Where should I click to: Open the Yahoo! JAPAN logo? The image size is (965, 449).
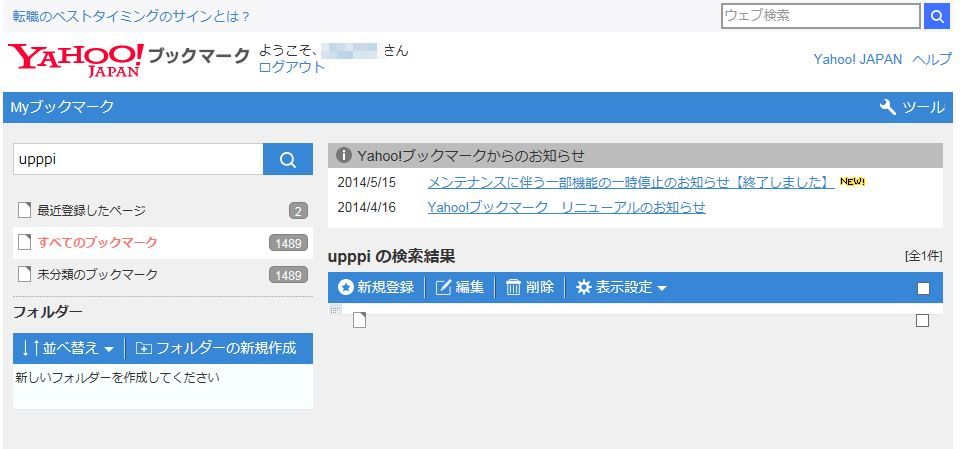point(76,60)
